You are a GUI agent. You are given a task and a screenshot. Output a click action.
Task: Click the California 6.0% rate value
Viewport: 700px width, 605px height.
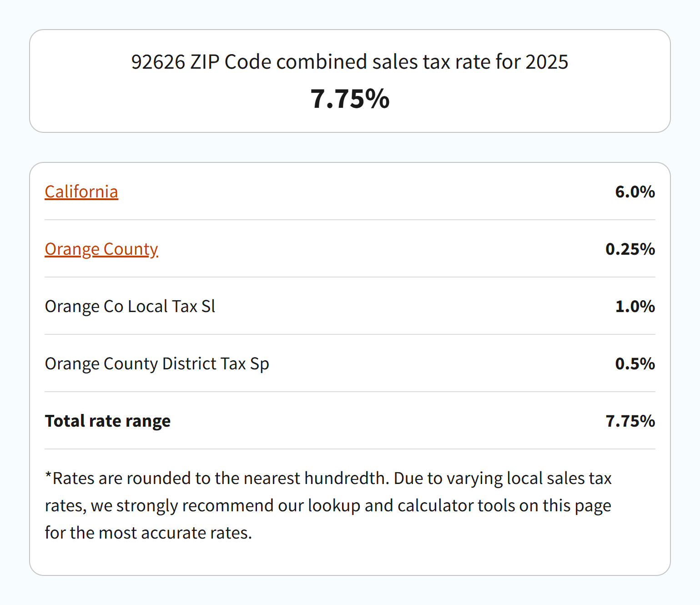(x=635, y=192)
